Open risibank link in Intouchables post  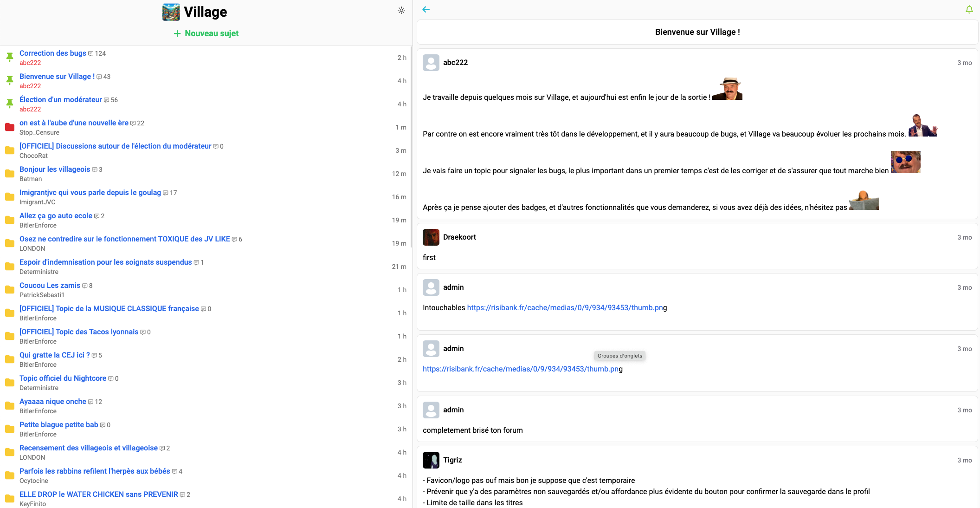point(567,308)
